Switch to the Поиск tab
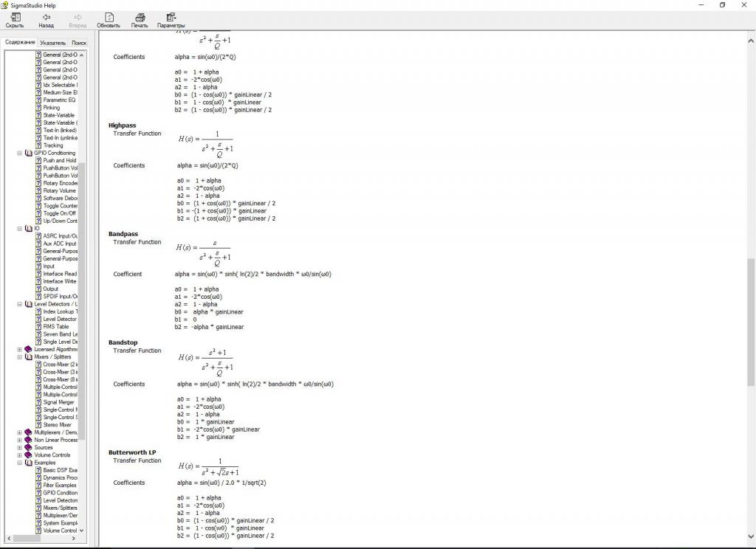Image resolution: width=756 pixels, height=549 pixels. pos(78,43)
